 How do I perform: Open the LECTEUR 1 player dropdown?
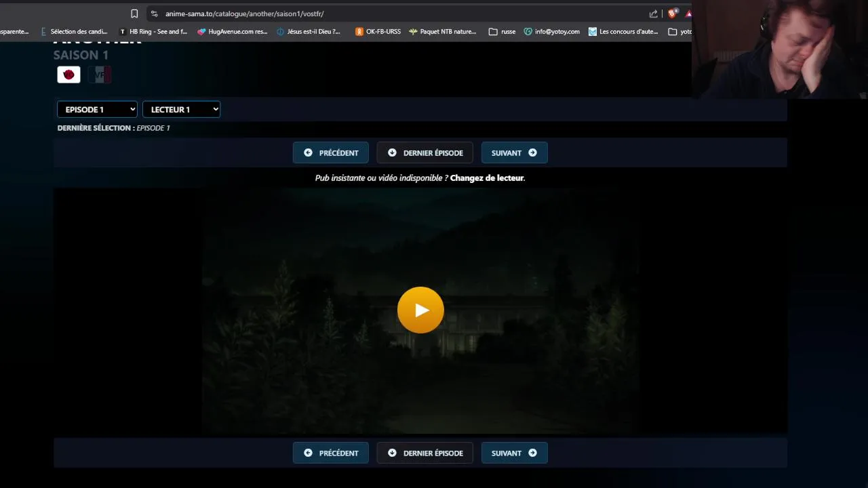click(181, 109)
